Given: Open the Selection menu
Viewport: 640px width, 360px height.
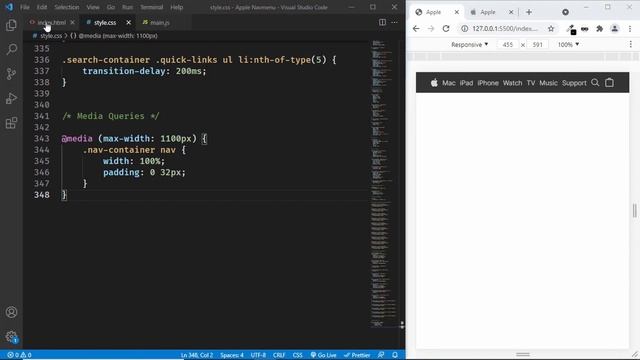Looking at the screenshot, I should [67, 7].
